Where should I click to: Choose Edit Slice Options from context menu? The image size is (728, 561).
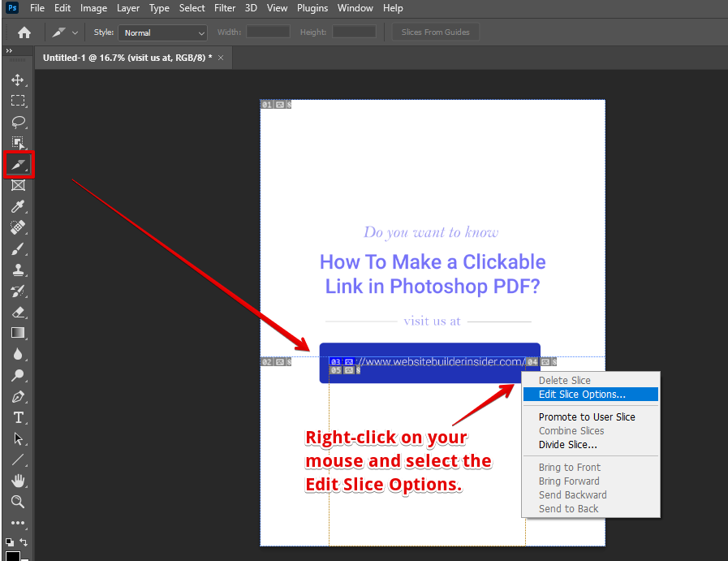tap(582, 395)
